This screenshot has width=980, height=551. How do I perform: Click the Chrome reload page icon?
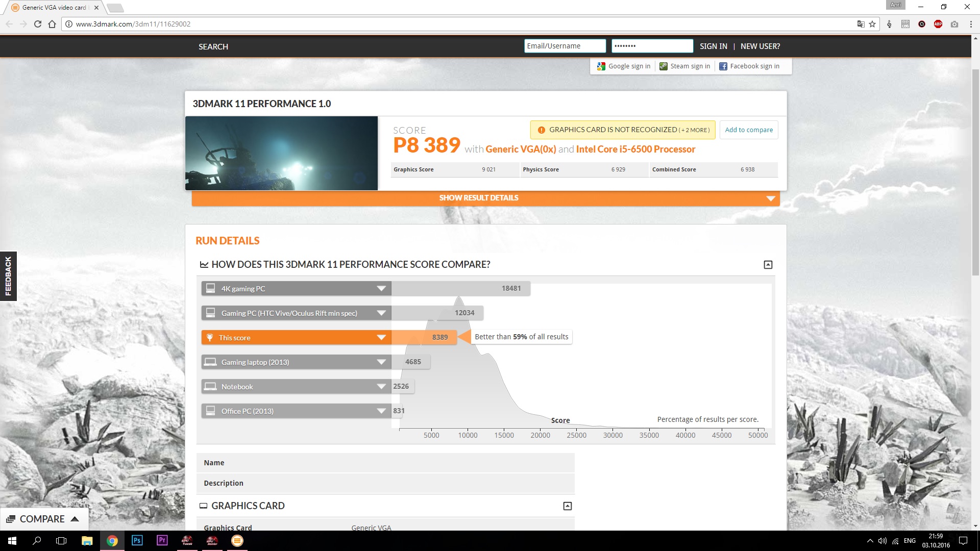coord(37,24)
